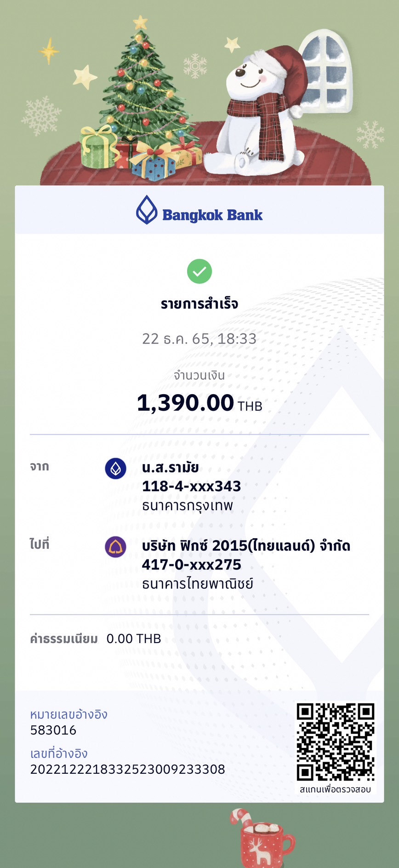Select the amount 1,390.00 THB
Screen dimensions: 399x868
pos(199,403)
